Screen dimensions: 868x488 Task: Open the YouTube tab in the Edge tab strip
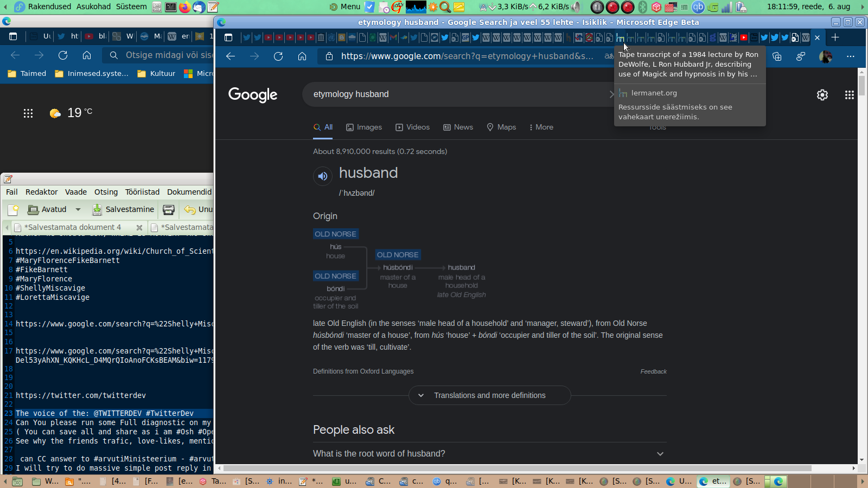(744, 37)
